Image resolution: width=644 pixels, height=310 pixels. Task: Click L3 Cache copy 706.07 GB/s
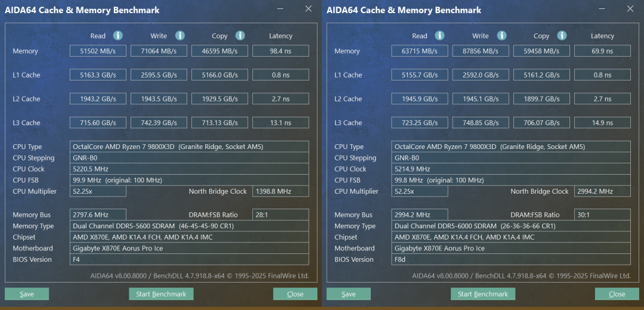[541, 122]
